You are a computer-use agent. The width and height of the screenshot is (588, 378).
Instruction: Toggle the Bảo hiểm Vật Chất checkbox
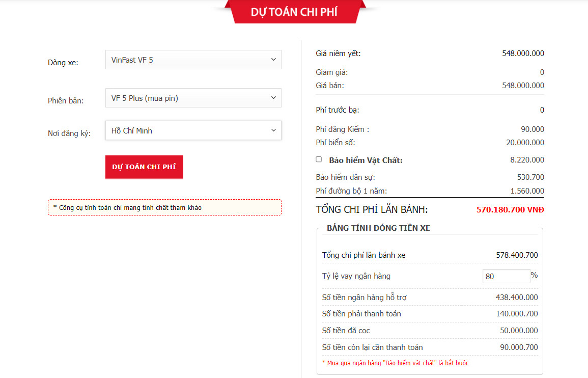pyautogui.click(x=319, y=159)
